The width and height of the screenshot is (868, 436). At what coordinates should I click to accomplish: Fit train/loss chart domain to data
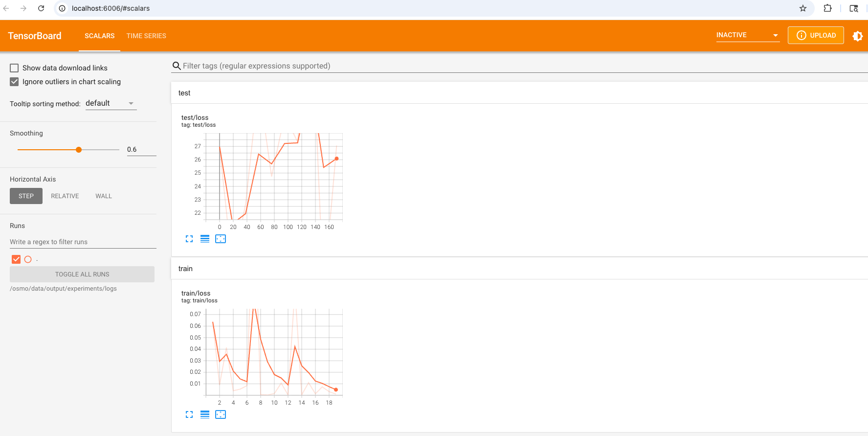pyautogui.click(x=221, y=414)
